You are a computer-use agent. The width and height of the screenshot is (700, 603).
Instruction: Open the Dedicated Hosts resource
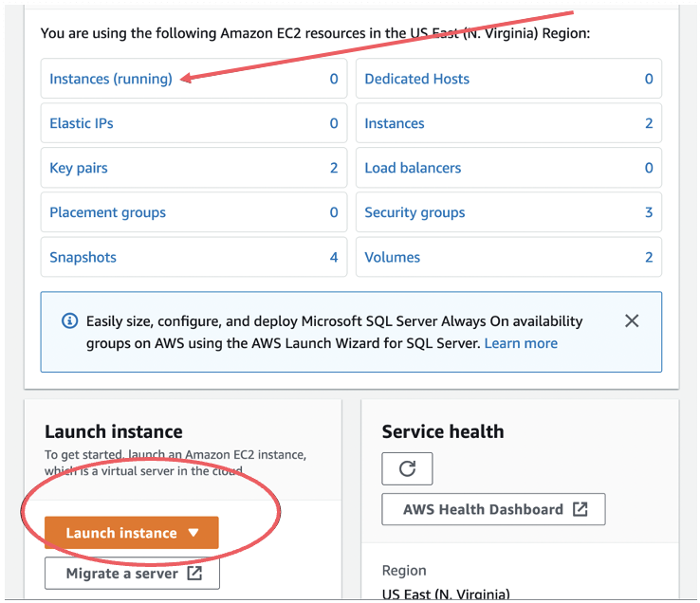pos(417,79)
